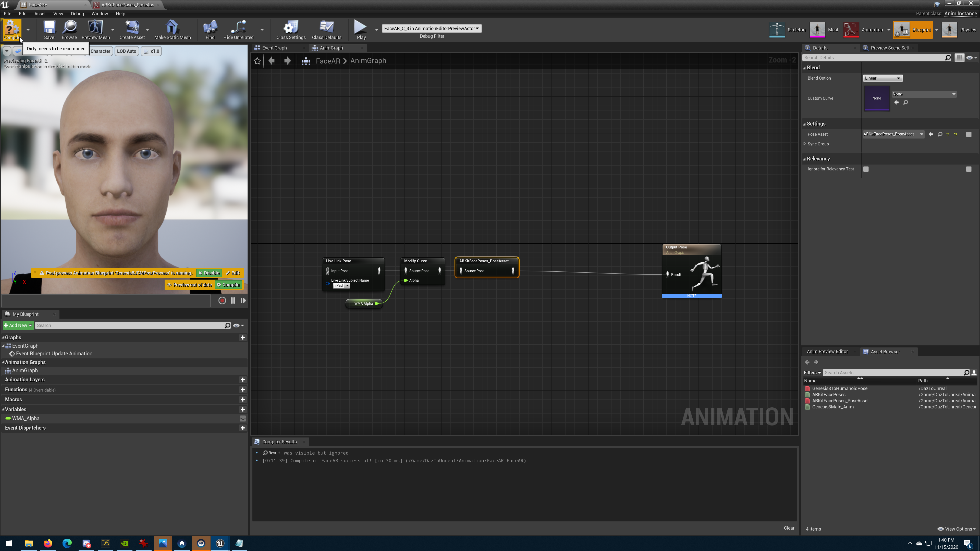Step forward in preview playback
The height and width of the screenshot is (551, 980).
tap(243, 301)
